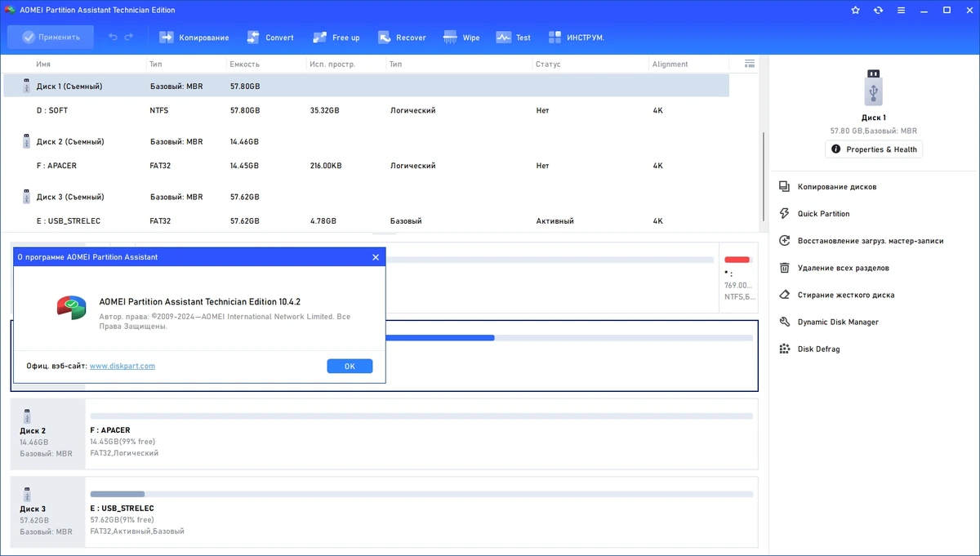Open the hamburger menu in title bar
The image size is (980, 556).
tap(901, 11)
